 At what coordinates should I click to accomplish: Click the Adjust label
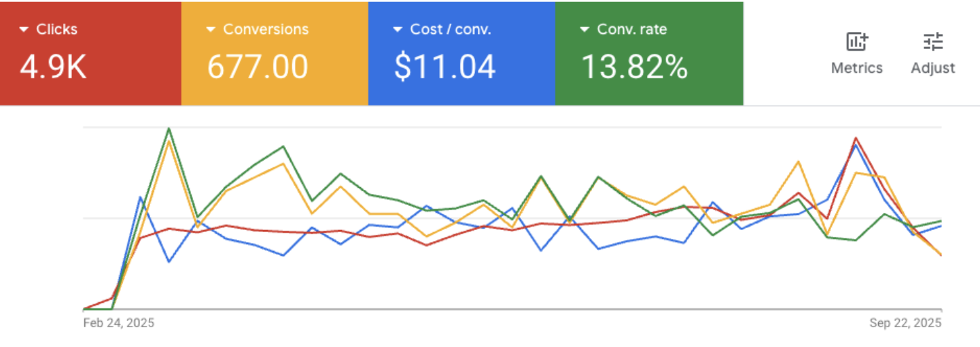(933, 68)
